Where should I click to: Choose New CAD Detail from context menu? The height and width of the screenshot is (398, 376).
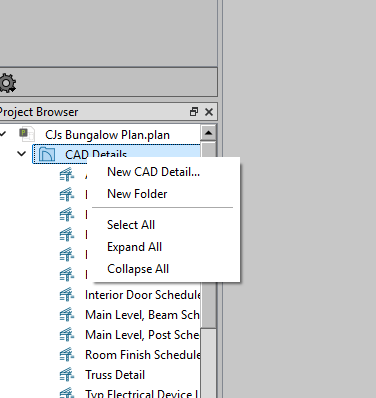(x=153, y=172)
